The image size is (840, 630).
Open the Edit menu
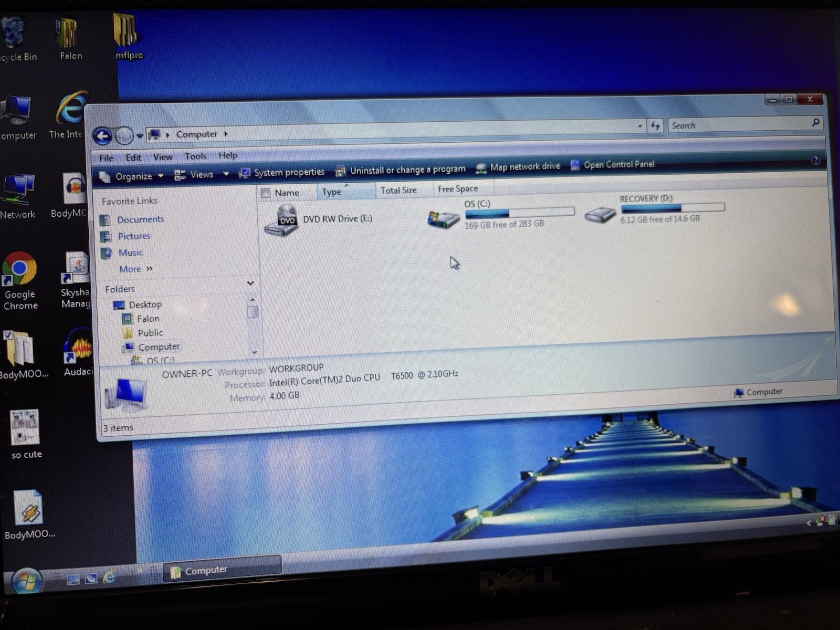pyautogui.click(x=133, y=157)
